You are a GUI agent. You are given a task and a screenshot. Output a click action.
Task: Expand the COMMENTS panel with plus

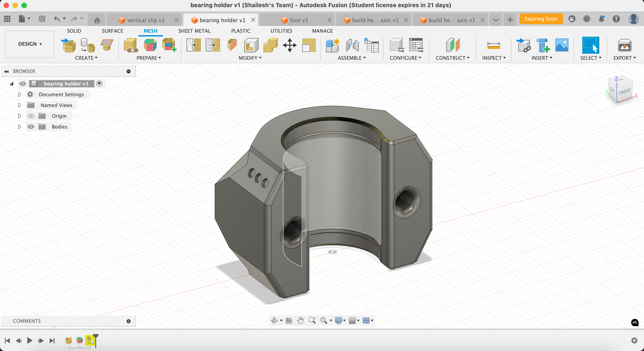point(129,321)
